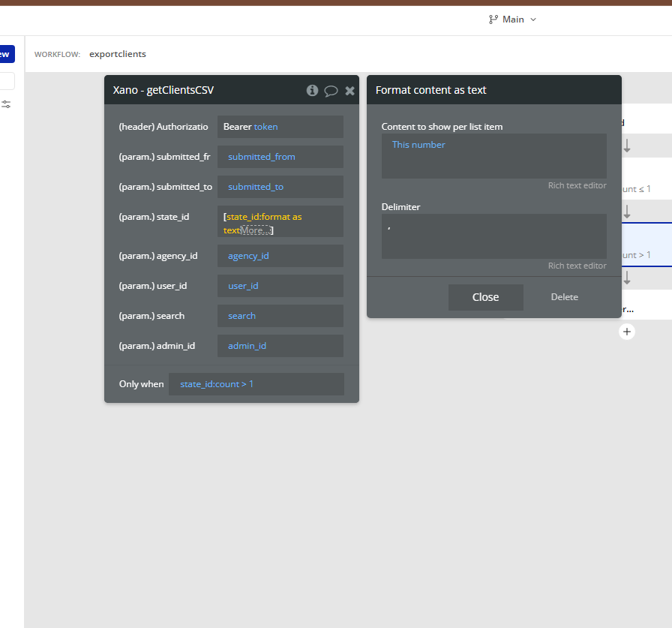Click the submitted_to parameter value
The height and width of the screenshot is (628, 672).
pyautogui.click(x=280, y=187)
